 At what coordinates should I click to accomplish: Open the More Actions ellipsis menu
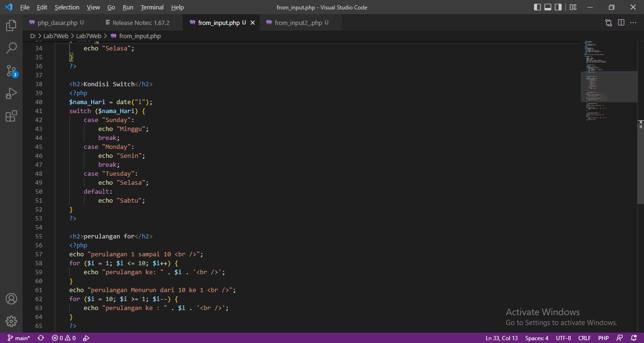coord(633,22)
